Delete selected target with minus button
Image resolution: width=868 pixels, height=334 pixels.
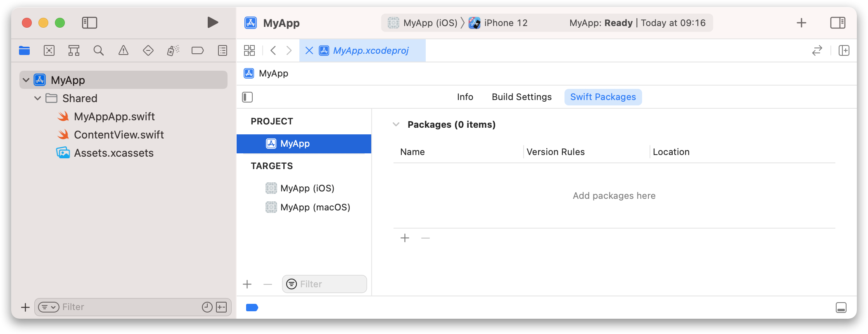(268, 284)
